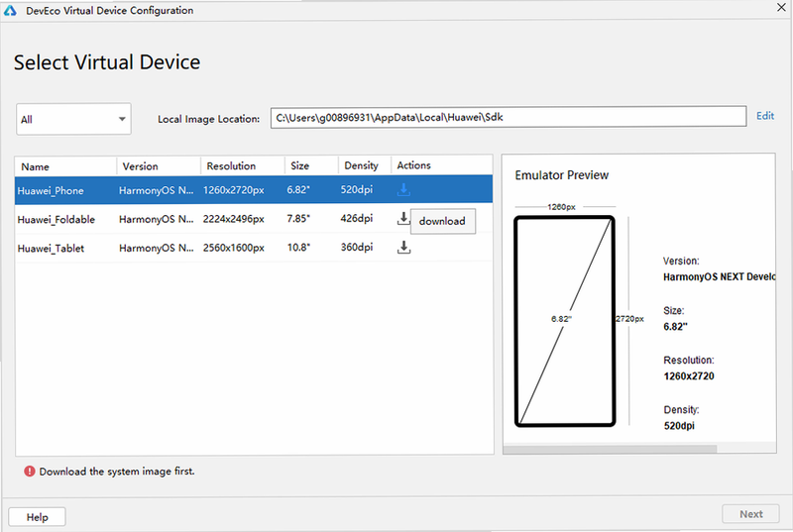
Task: Download the Huawei_Phone system image
Action: [403, 190]
